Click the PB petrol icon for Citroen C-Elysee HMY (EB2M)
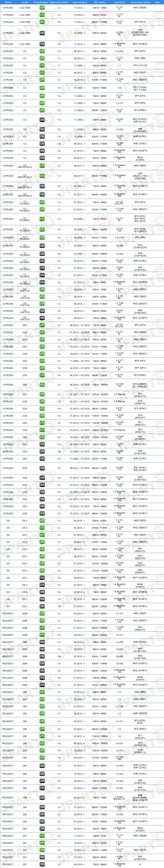Image resolution: width=164 pixels, height=868 pixels. (x=42, y=8)
